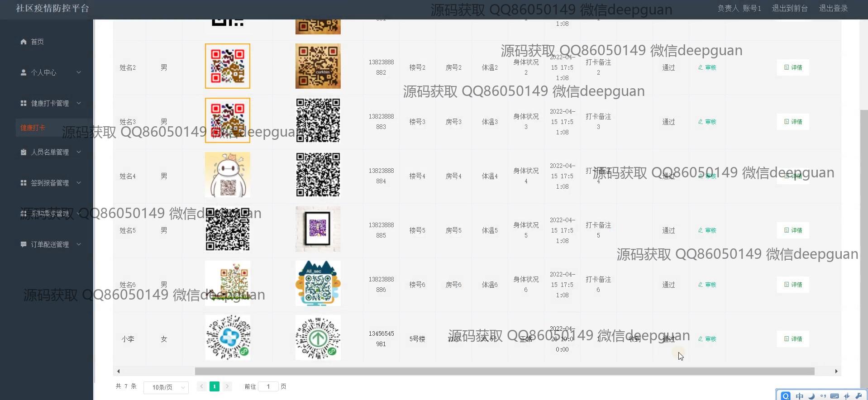Click the home icon beside 首页
This screenshot has height=400, width=868.
click(x=24, y=42)
